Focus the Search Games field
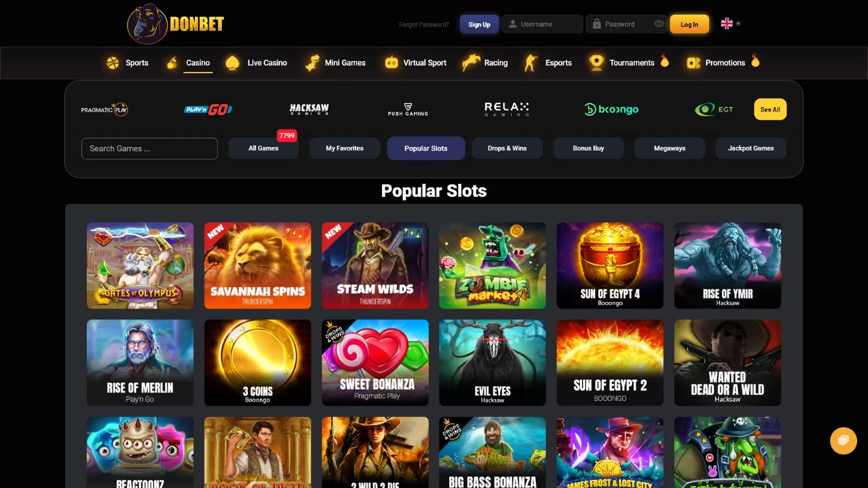The height and width of the screenshot is (488, 868). (x=150, y=149)
